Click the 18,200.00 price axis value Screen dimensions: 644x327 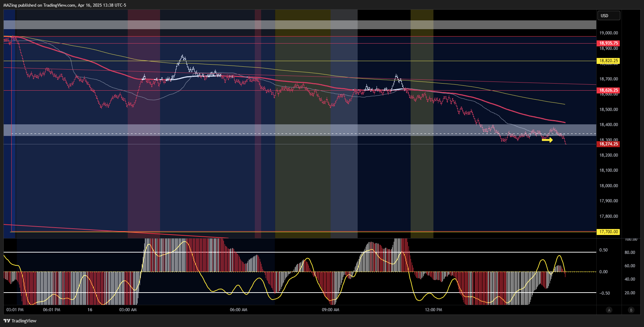[x=609, y=155]
